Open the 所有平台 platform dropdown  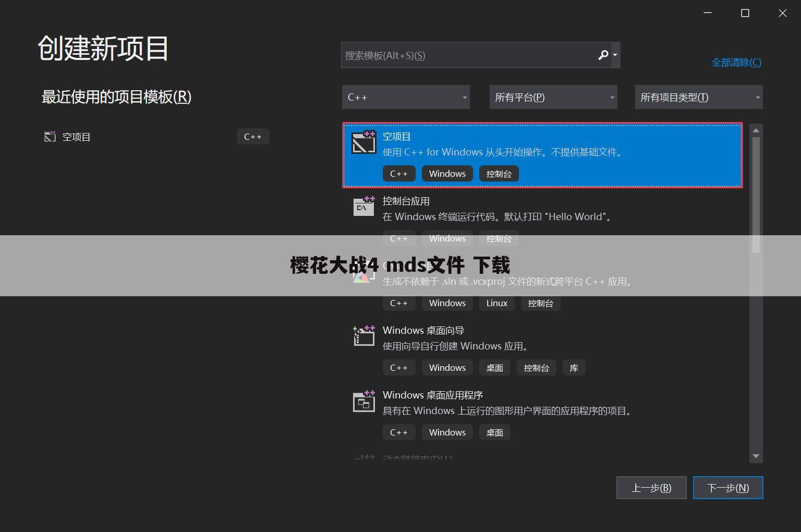tap(553, 97)
